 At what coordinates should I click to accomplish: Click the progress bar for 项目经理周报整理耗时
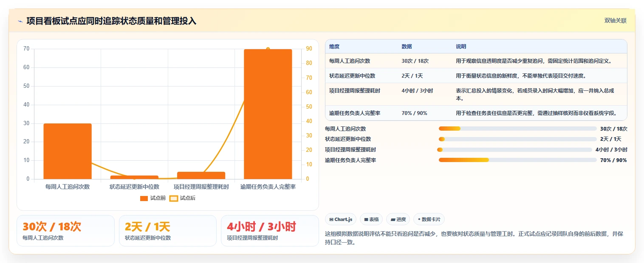click(x=514, y=150)
